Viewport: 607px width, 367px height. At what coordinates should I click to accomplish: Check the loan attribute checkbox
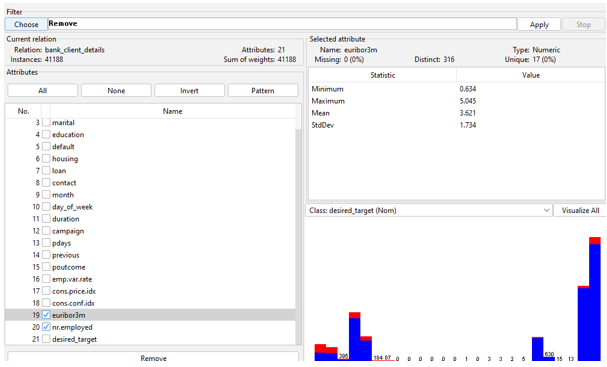pos(46,170)
